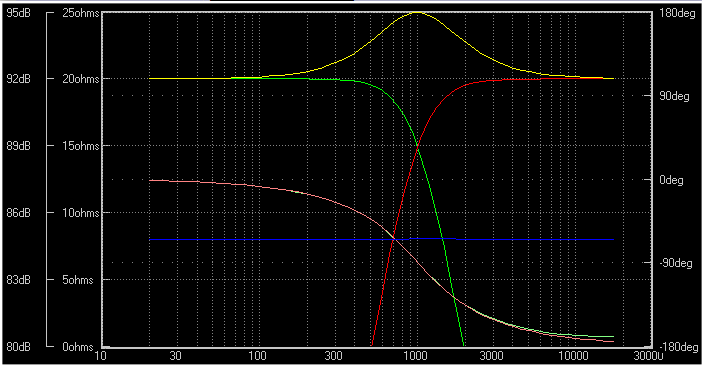The height and width of the screenshot is (367, 702).
Task: Click the 300 frequency axis label
Action: [333, 356]
